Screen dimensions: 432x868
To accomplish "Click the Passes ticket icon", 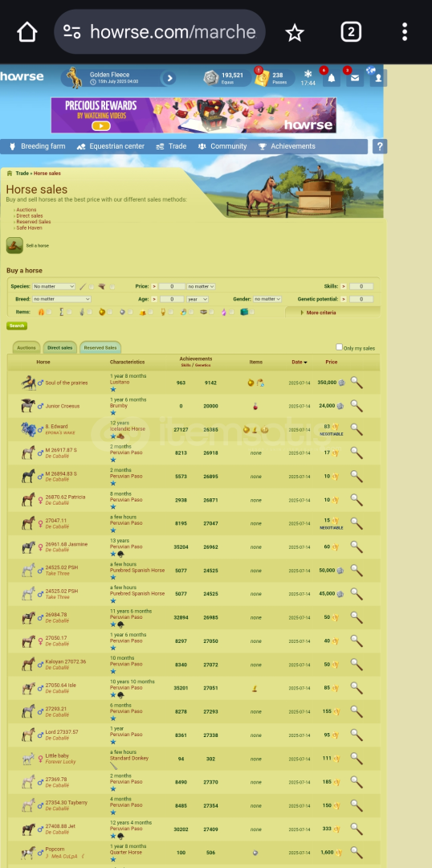I will coord(262,78).
